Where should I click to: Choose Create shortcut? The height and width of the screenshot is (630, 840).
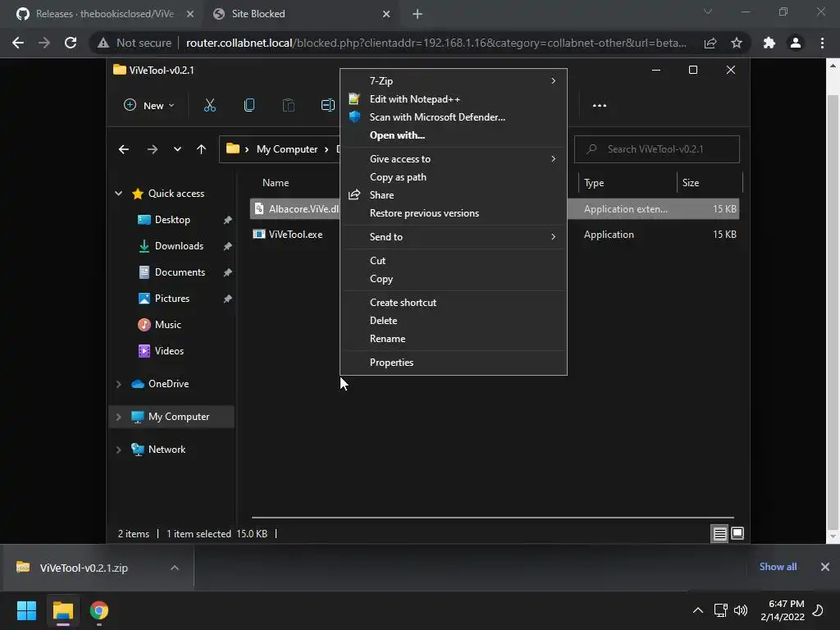453,303
